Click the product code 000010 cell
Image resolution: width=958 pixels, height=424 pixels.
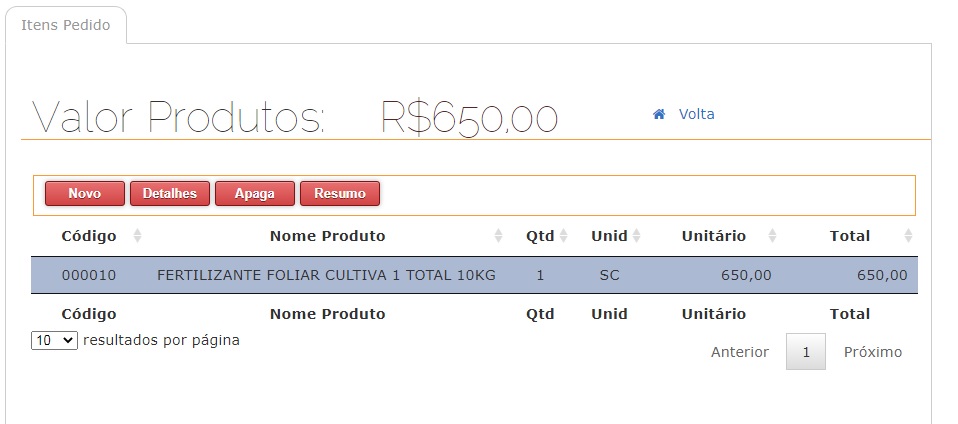coord(89,275)
